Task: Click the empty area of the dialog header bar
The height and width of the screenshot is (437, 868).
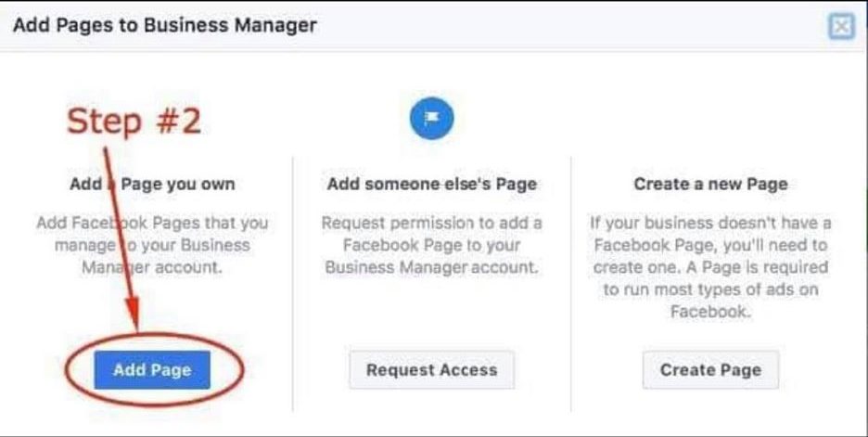Action: (570, 26)
